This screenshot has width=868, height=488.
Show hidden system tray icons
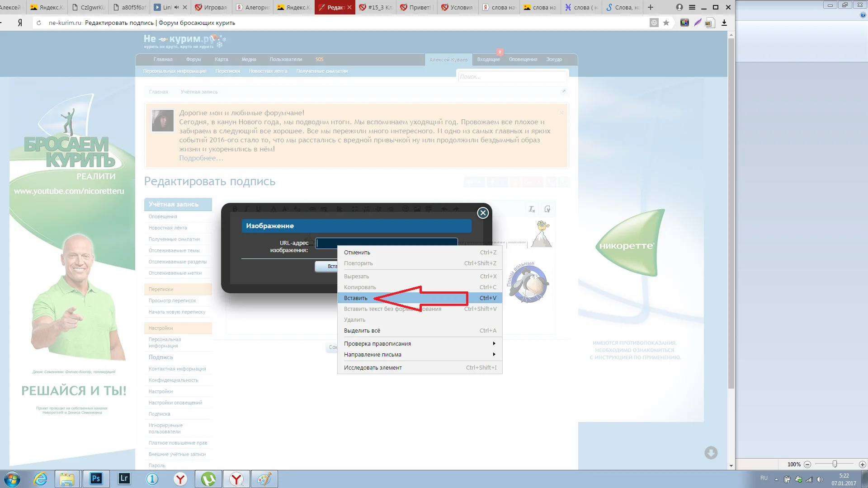pyautogui.click(x=776, y=479)
